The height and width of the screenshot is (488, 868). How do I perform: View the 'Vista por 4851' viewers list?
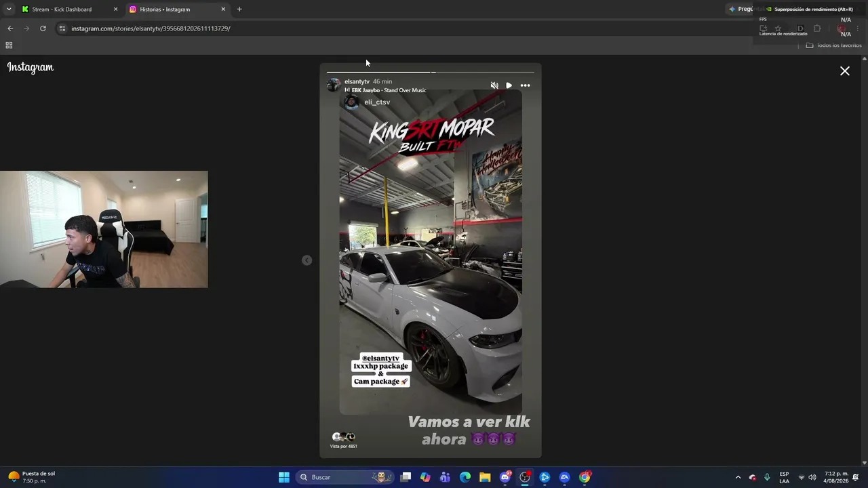pyautogui.click(x=343, y=440)
